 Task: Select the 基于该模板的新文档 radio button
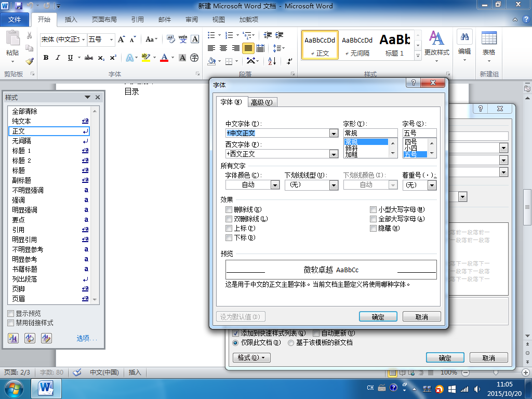[291, 343]
